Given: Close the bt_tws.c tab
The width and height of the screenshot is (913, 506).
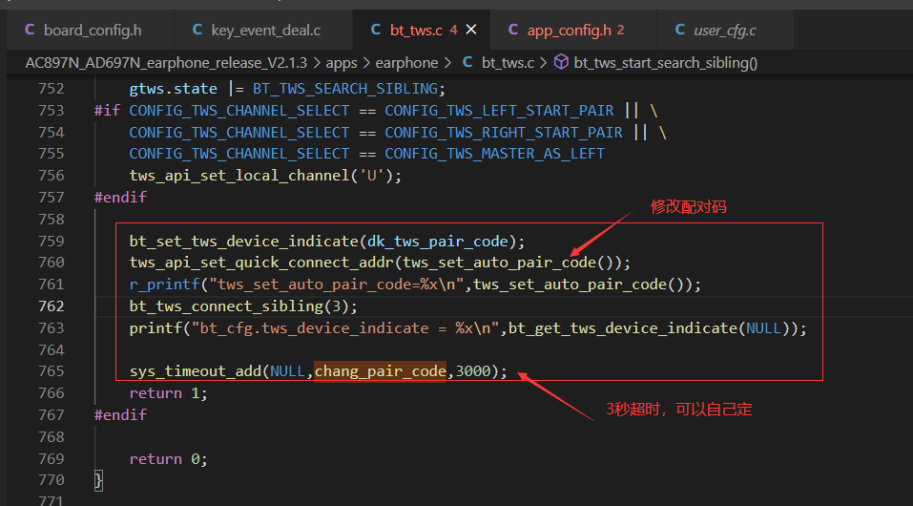Looking at the screenshot, I should click(x=471, y=30).
